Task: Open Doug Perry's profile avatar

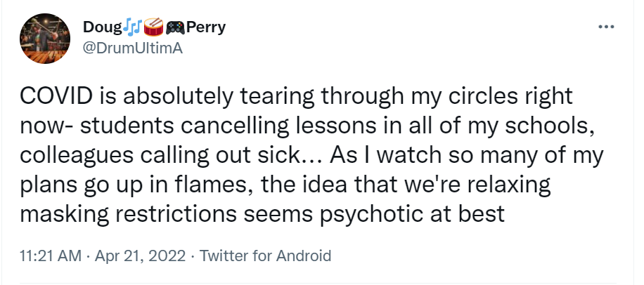Action: [47, 38]
